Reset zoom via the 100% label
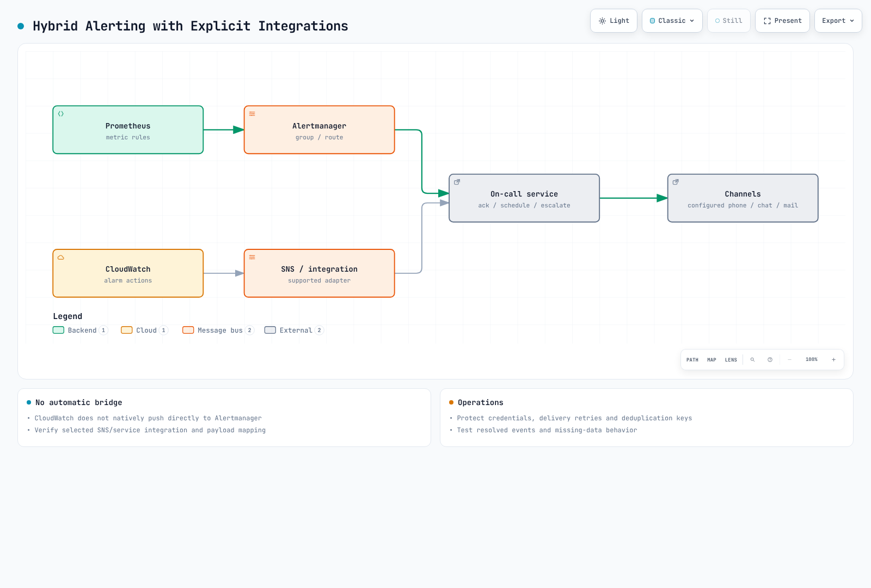The image size is (871, 588). click(812, 360)
